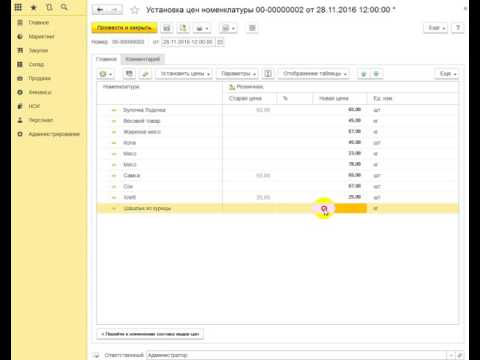Open the Установить цены dropdown
Viewport: 480px width, 360px height.
coord(184,74)
